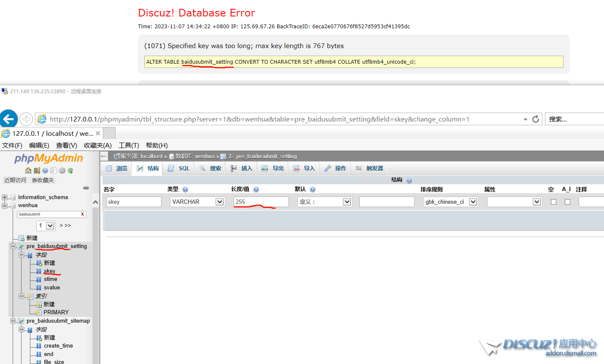The height and width of the screenshot is (364, 604).
Task: Click new table icon under wenhua
Action: (21, 238)
